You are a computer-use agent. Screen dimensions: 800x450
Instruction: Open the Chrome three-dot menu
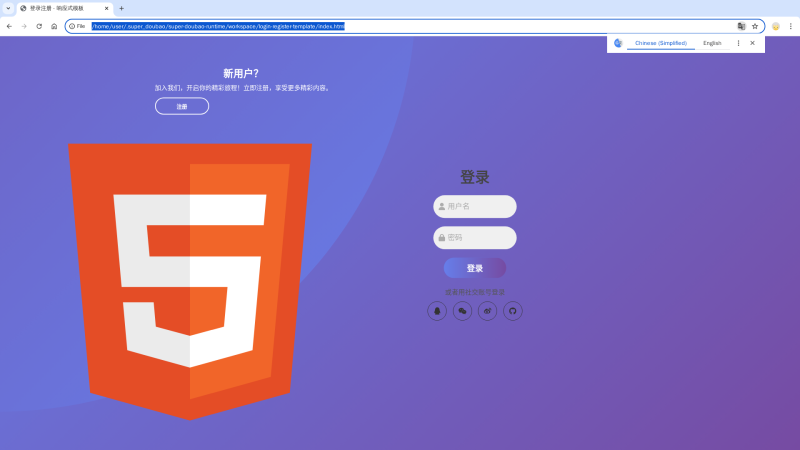pyautogui.click(x=790, y=26)
